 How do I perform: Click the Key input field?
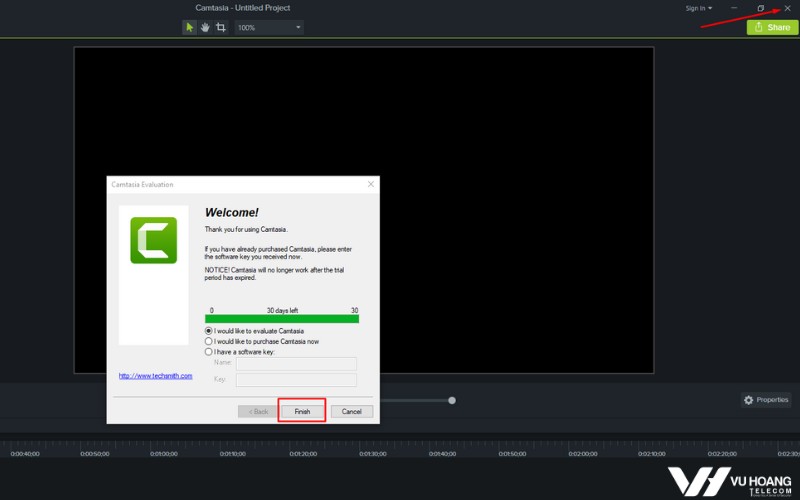(296, 380)
